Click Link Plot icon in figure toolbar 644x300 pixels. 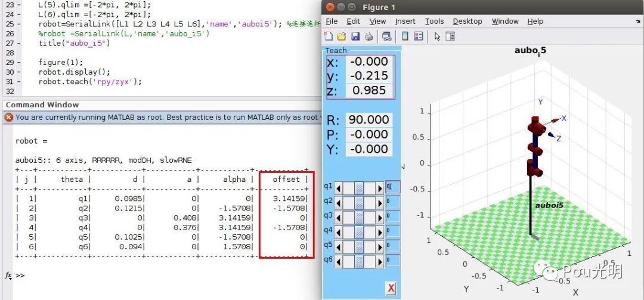click(x=386, y=36)
